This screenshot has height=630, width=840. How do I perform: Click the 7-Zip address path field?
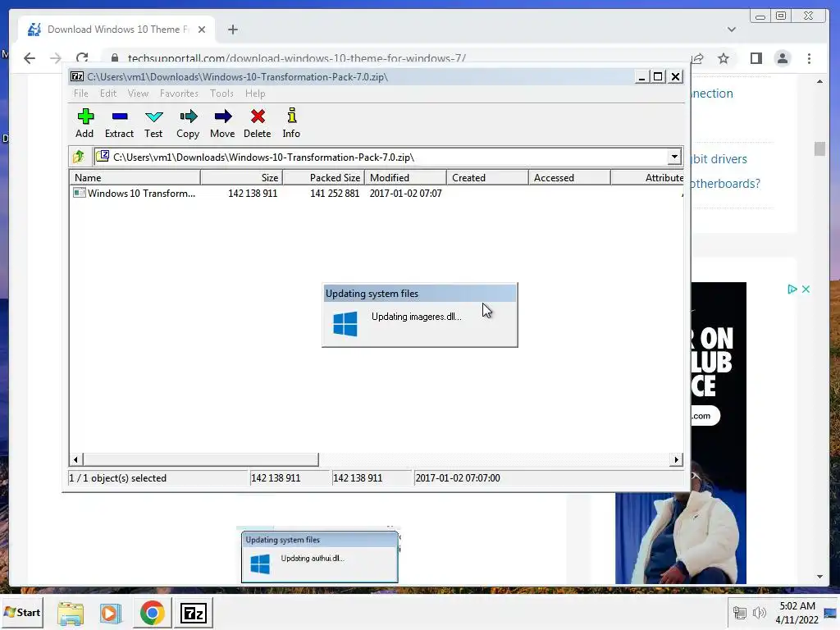[x=381, y=157]
